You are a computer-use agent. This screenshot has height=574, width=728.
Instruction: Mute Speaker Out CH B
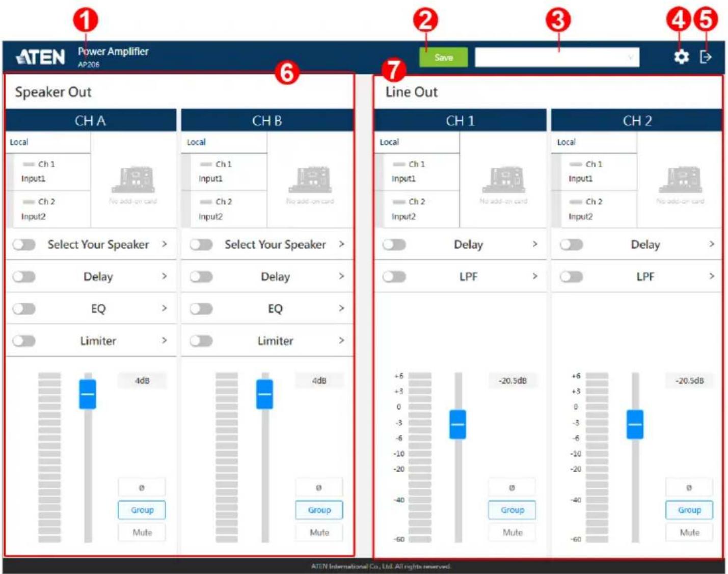pyautogui.click(x=319, y=532)
